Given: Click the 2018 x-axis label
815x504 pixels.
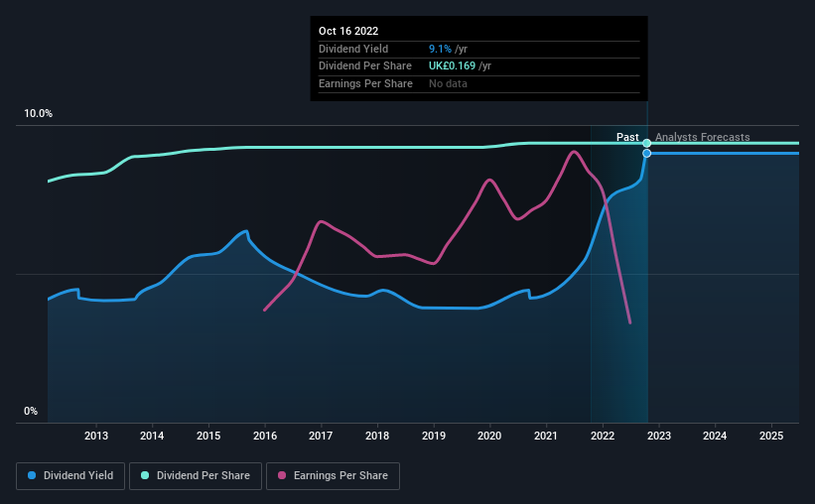Looking at the screenshot, I should tap(377, 436).
